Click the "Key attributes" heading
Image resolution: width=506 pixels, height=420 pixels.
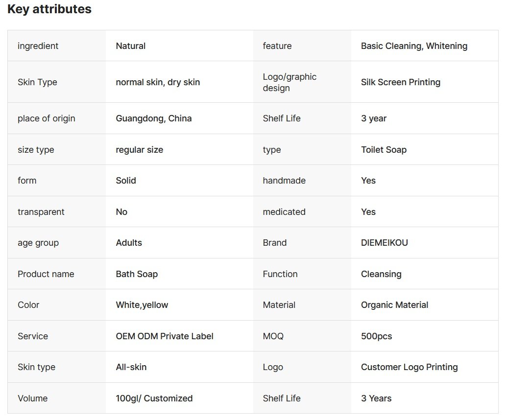pos(49,9)
